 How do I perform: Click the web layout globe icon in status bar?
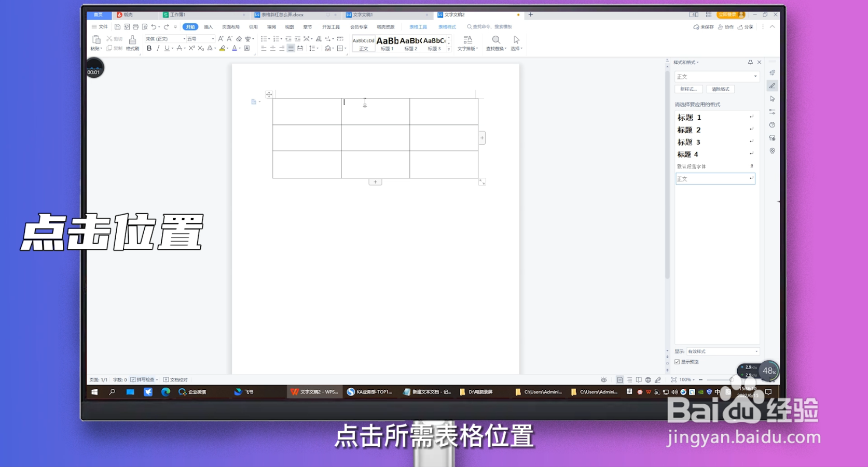click(648, 380)
